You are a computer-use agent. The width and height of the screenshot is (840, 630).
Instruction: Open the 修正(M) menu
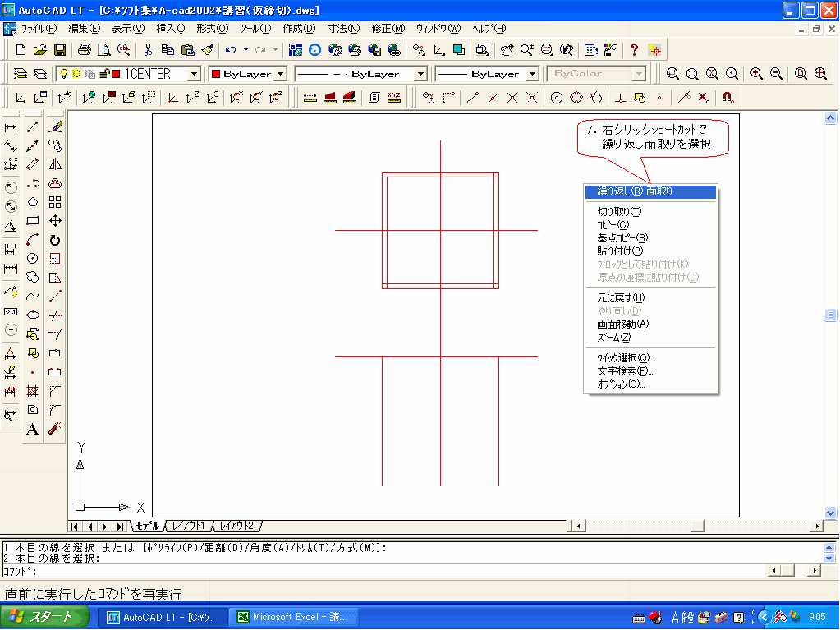(x=388, y=29)
